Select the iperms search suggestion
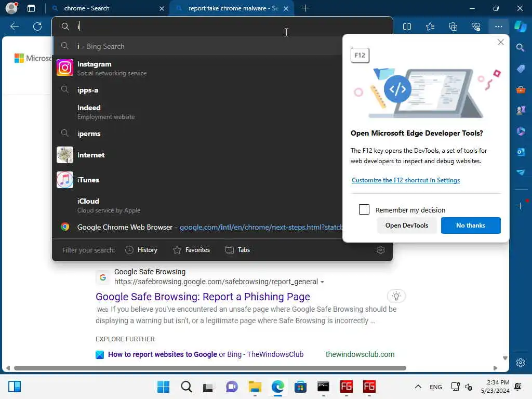 197,134
